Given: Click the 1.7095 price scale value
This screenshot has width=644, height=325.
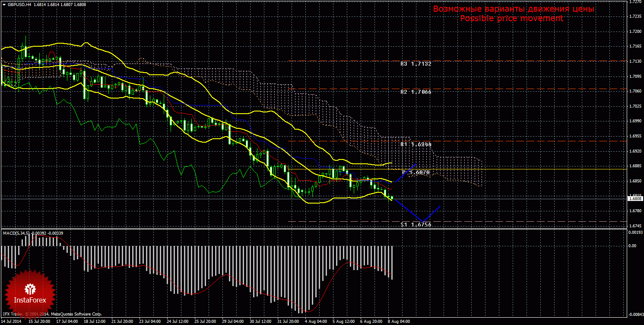Looking at the screenshot, I should (x=635, y=76).
